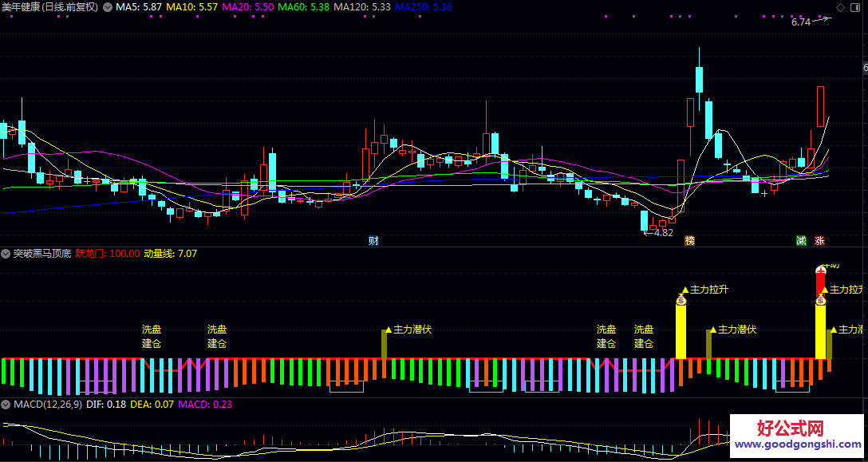Click the 4.82 low price label
This screenshot has width=868, height=462.
click(x=663, y=233)
